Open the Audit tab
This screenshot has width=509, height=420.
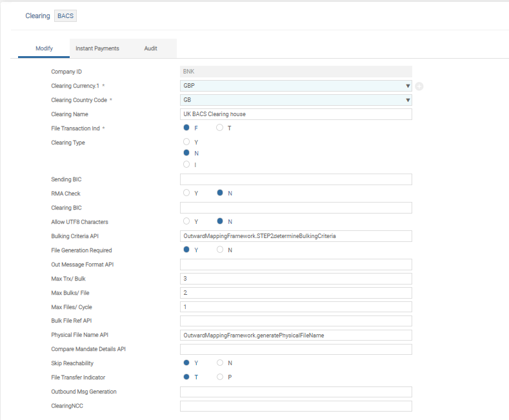click(x=150, y=48)
